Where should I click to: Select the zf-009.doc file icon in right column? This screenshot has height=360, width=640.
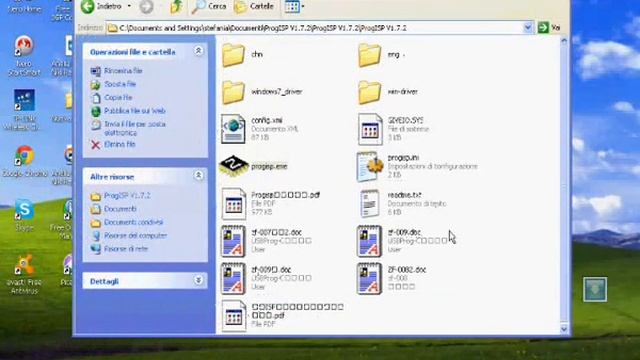[369, 241]
